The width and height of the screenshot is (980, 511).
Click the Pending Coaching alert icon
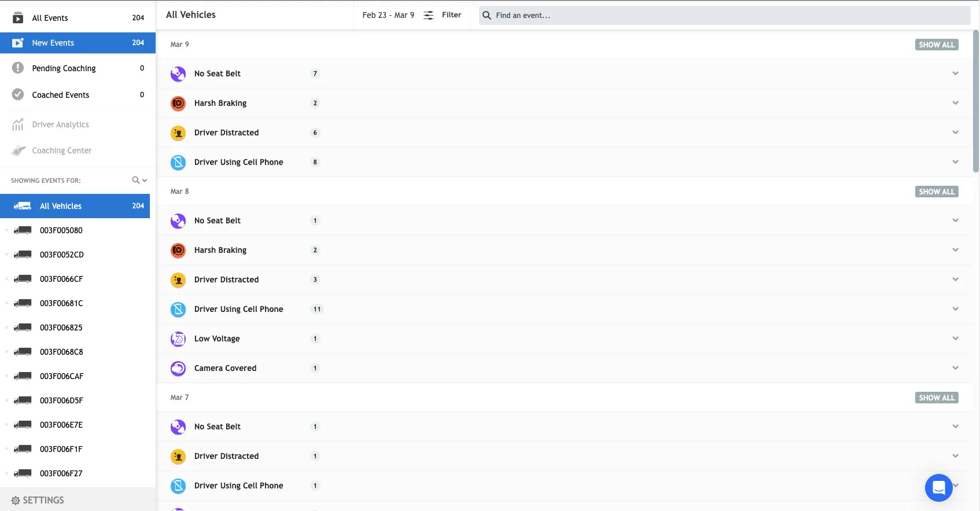pyautogui.click(x=18, y=68)
